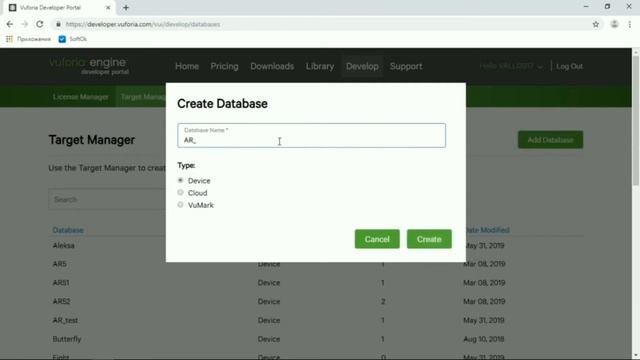
Task: Click the Search field in Target Manager
Action: pyautogui.click(x=107, y=199)
